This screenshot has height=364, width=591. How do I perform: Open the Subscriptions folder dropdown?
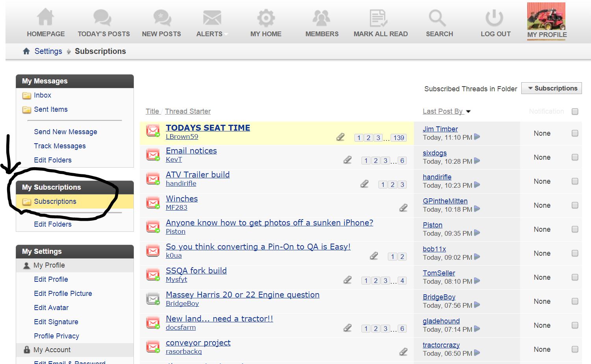tap(552, 88)
